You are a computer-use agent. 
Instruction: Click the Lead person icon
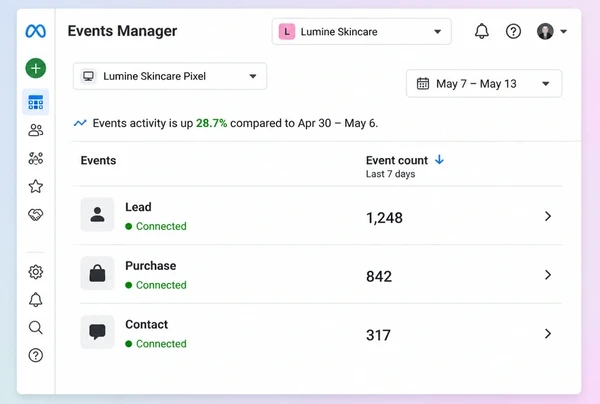coord(97,215)
